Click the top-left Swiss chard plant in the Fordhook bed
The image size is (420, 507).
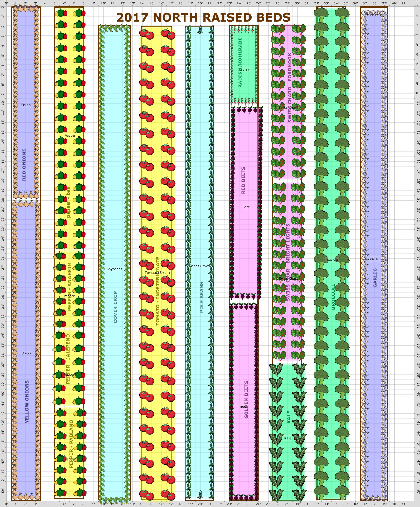[277, 30]
